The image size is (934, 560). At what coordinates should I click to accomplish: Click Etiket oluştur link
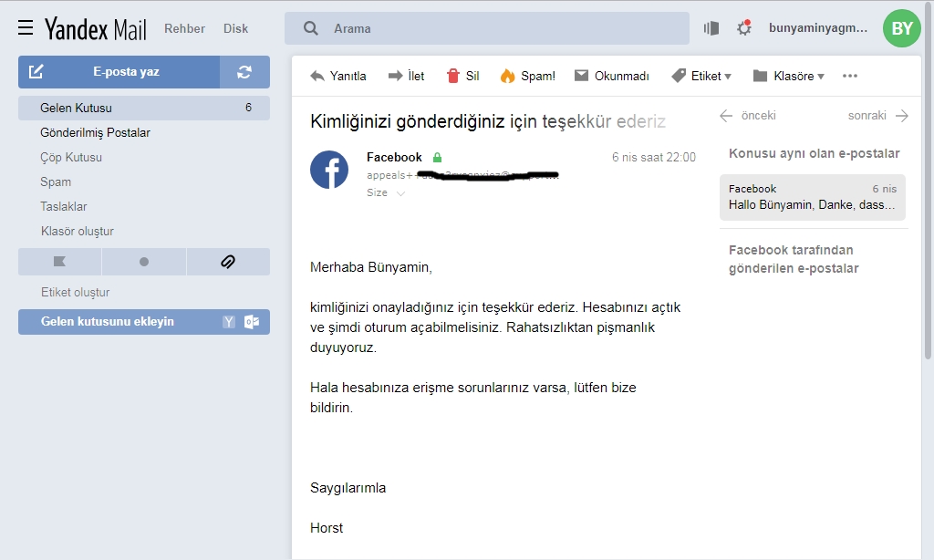pyautogui.click(x=76, y=293)
